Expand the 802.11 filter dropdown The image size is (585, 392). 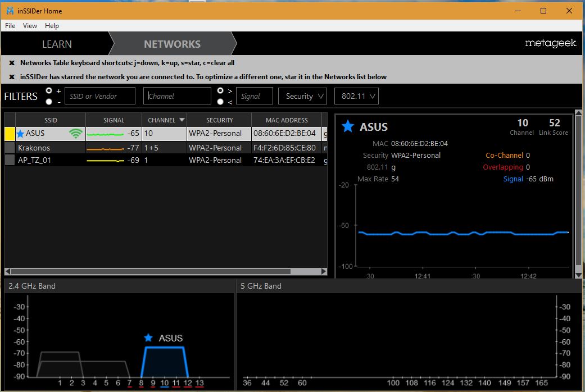pos(356,96)
